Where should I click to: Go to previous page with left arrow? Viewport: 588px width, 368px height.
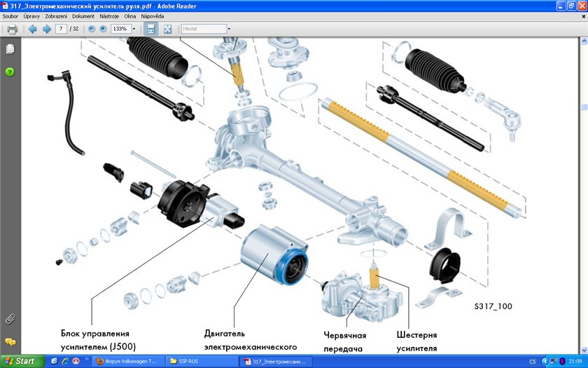(32, 29)
